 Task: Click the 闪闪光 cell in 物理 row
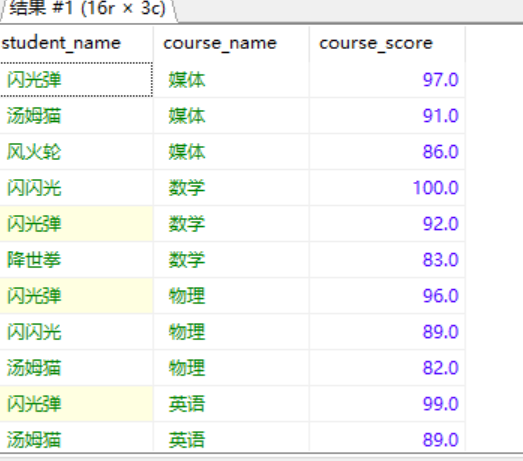pos(76,332)
